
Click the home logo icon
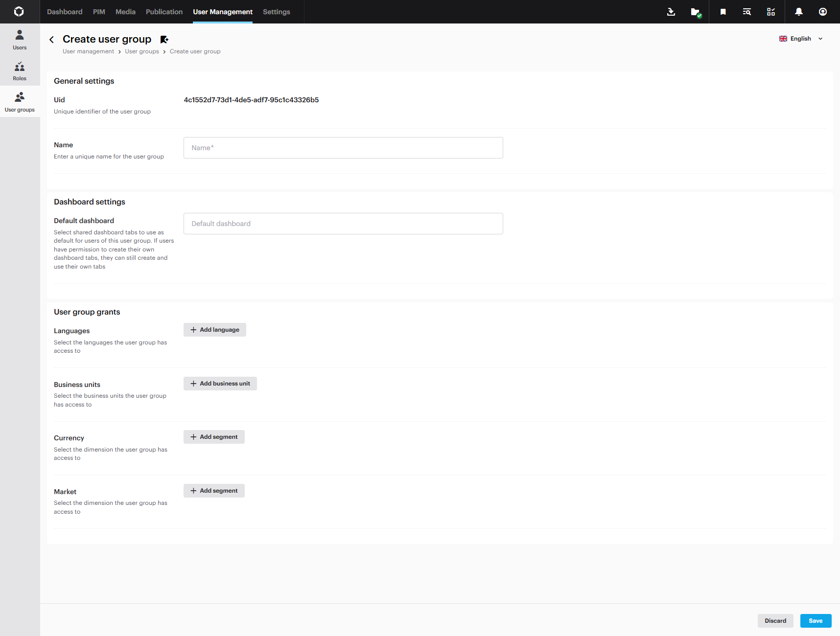[x=19, y=12]
